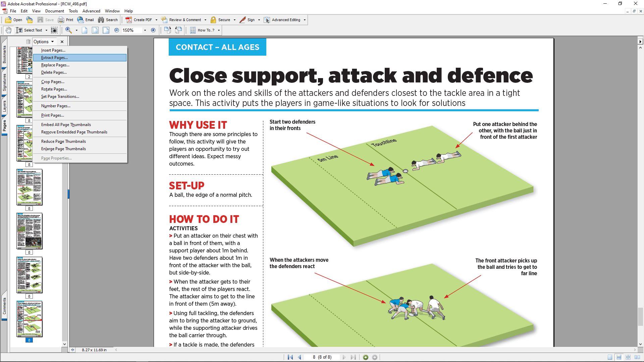
Task: Click the Print document button
Action: [65, 20]
